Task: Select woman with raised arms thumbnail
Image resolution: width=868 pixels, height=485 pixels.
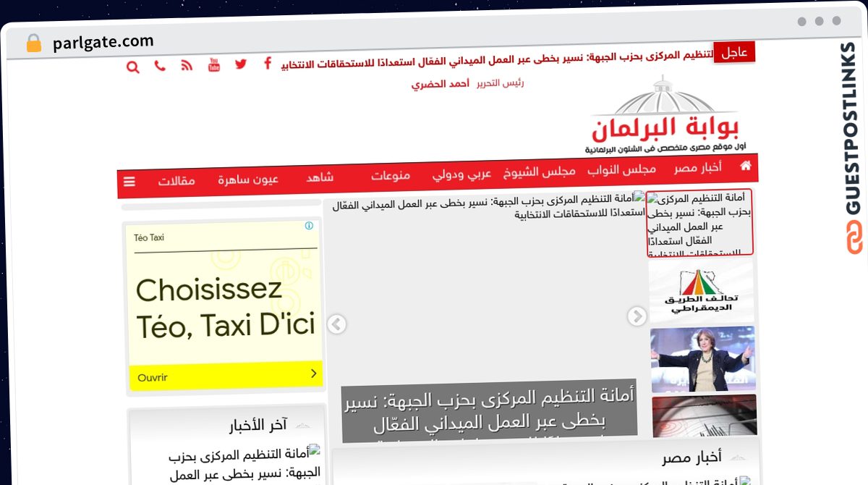Action: 703,359
